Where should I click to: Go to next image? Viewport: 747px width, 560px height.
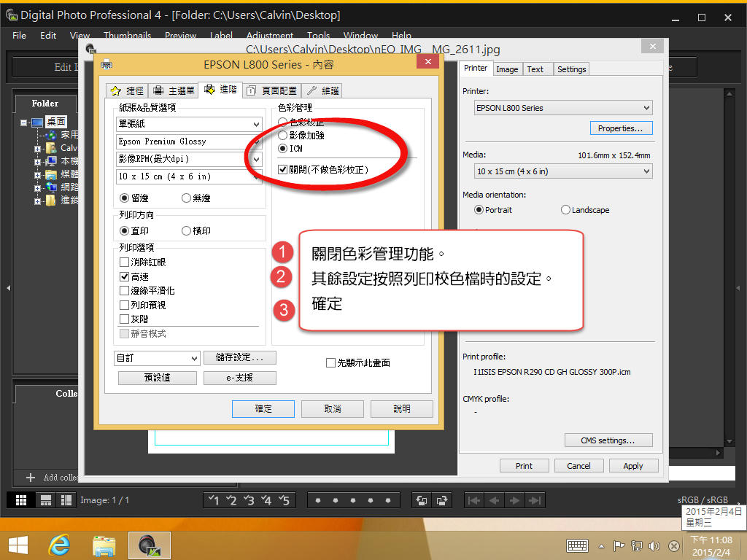pos(514,500)
